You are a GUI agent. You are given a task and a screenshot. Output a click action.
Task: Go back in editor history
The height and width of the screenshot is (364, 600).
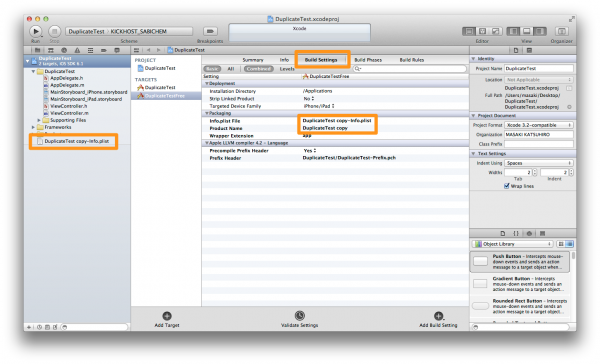point(148,50)
